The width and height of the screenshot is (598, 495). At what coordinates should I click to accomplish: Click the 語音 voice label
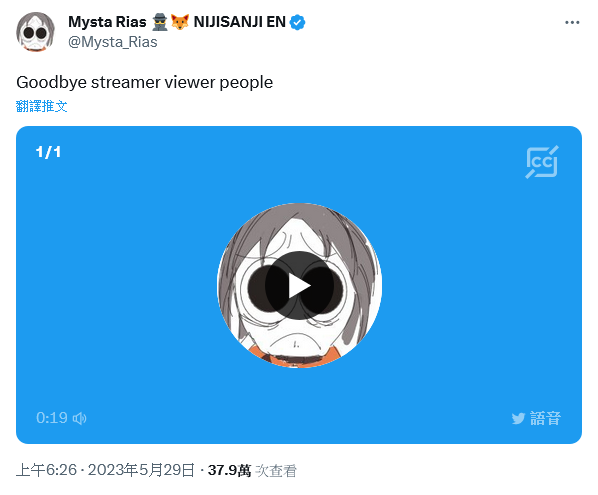click(545, 418)
